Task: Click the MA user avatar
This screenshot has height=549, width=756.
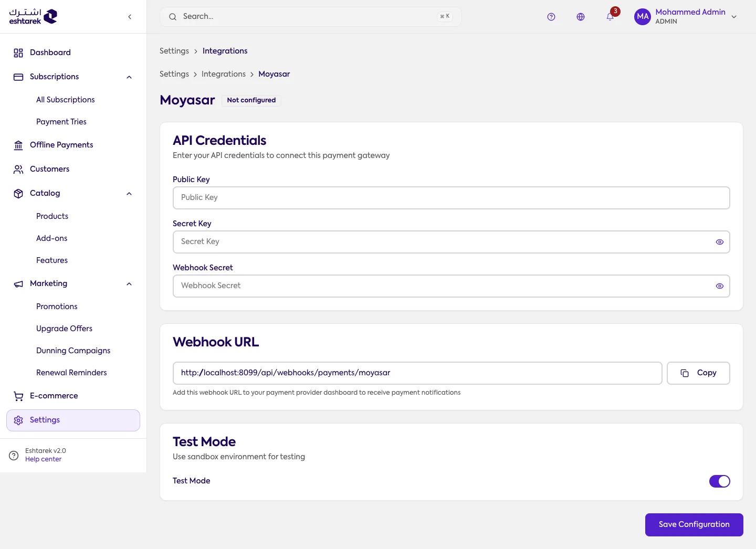Action: 643,17
